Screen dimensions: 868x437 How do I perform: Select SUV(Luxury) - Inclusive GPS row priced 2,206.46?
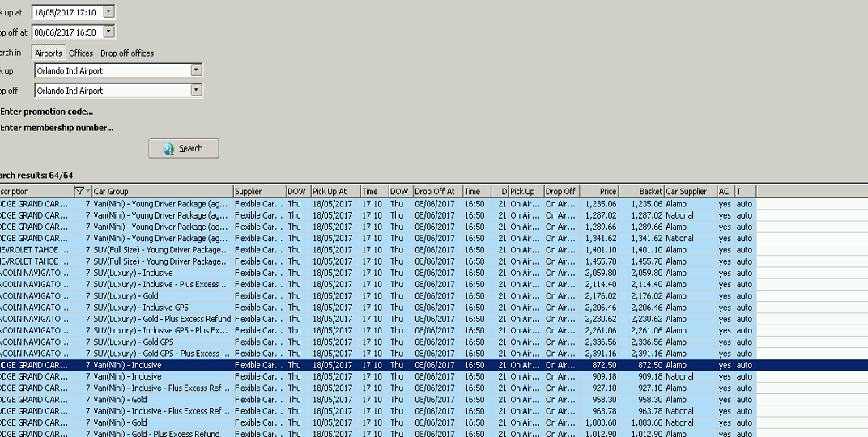pos(378,308)
